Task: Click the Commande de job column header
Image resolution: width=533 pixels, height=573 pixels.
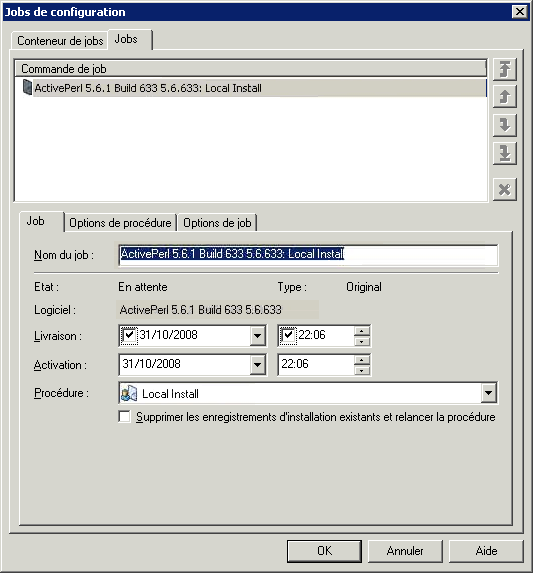Action: coord(251,69)
